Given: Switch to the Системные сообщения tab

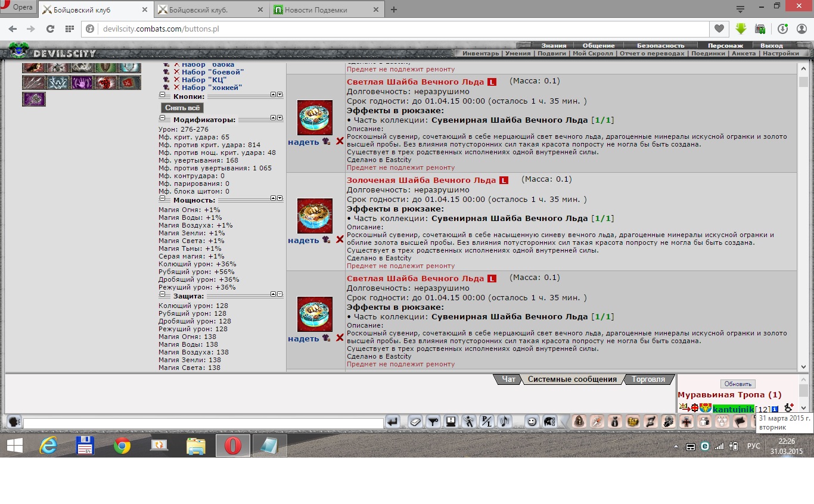Looking at the screenshot, I should (572, 379).
